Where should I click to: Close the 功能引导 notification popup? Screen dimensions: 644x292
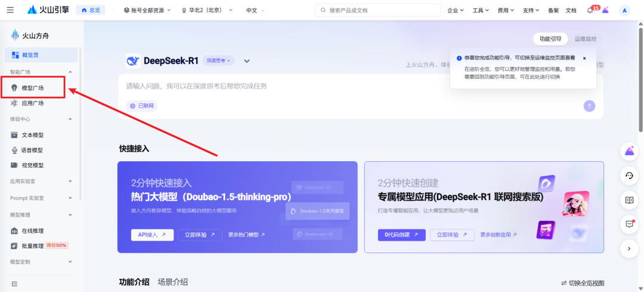[x=584, y=59]
